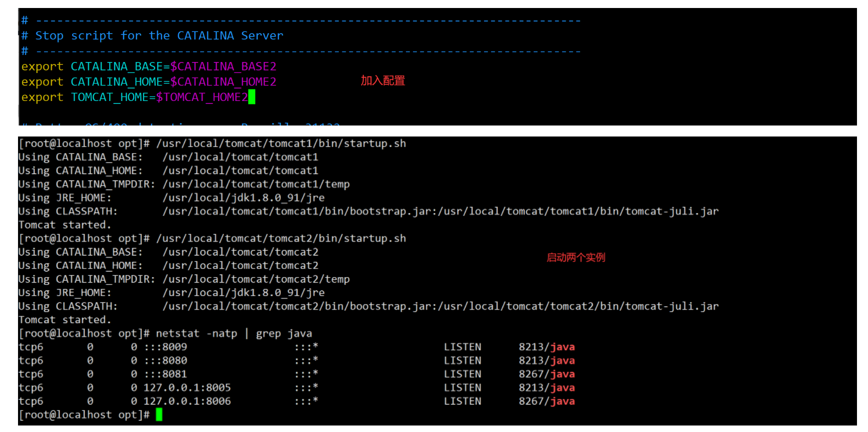Click the :::8080 listening address
This screenshot has height=432, width=868.
point(166,360)
